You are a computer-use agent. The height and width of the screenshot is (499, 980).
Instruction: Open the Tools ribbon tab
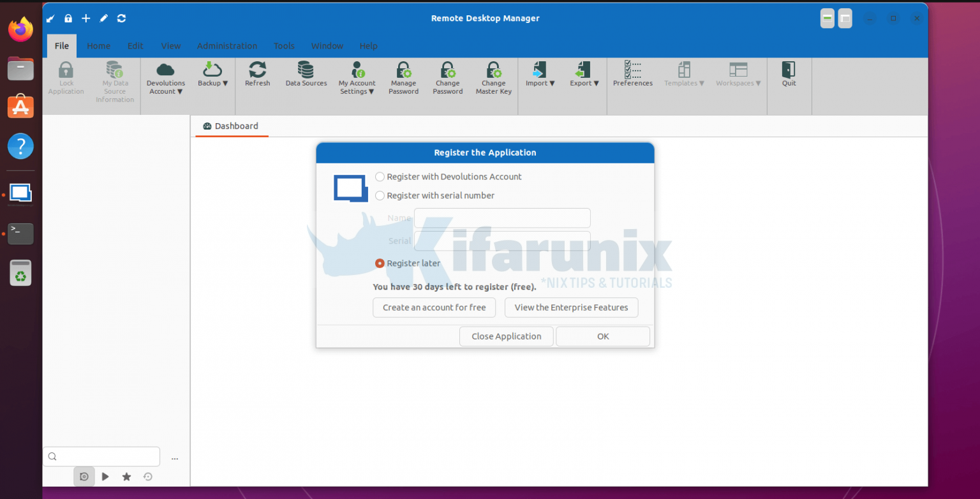[284, 46]
